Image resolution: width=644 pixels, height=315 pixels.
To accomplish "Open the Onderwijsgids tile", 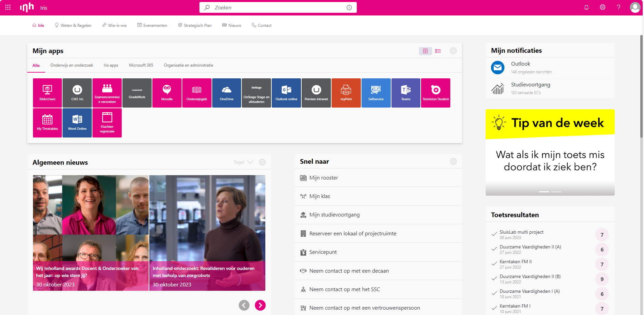I will tap(197, 93).
